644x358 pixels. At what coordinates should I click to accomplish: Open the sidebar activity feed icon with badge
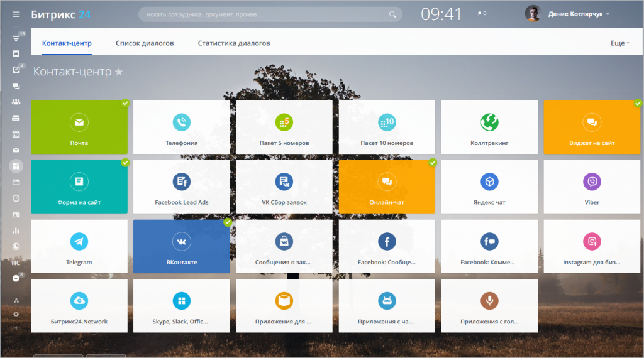click(16, 38)
